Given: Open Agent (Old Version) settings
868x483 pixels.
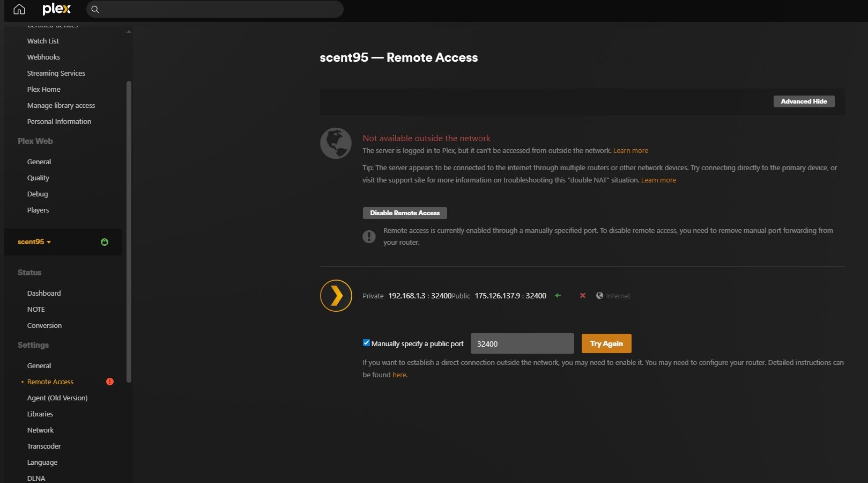Looking at the screenshot, I should [x=57, y=398].
